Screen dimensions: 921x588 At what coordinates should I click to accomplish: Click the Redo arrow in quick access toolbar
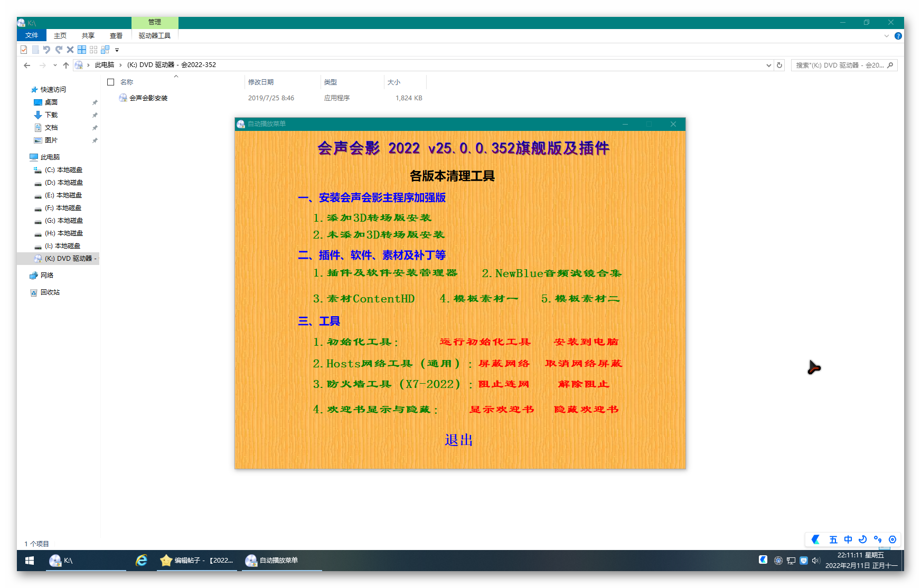click(x=59, y=50)
